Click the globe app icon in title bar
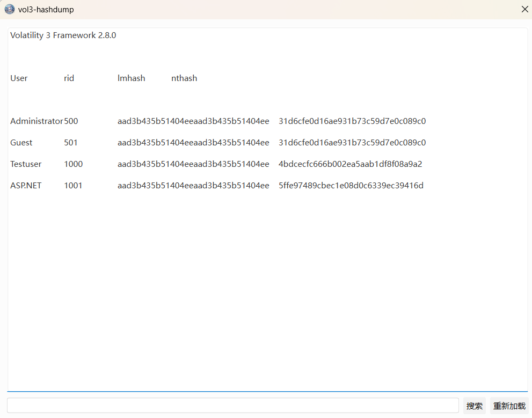The height and width of the screenshot is (418, 532). coord(10,10)
